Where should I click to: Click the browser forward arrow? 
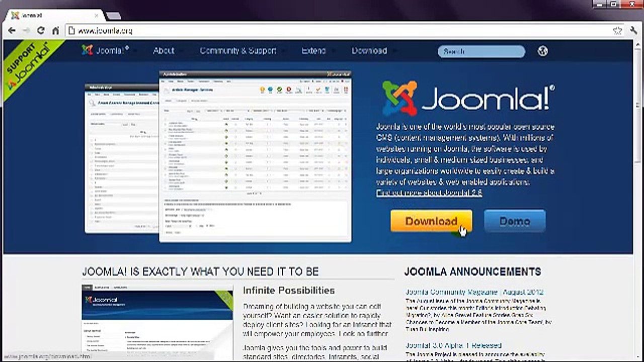point(27,31)
